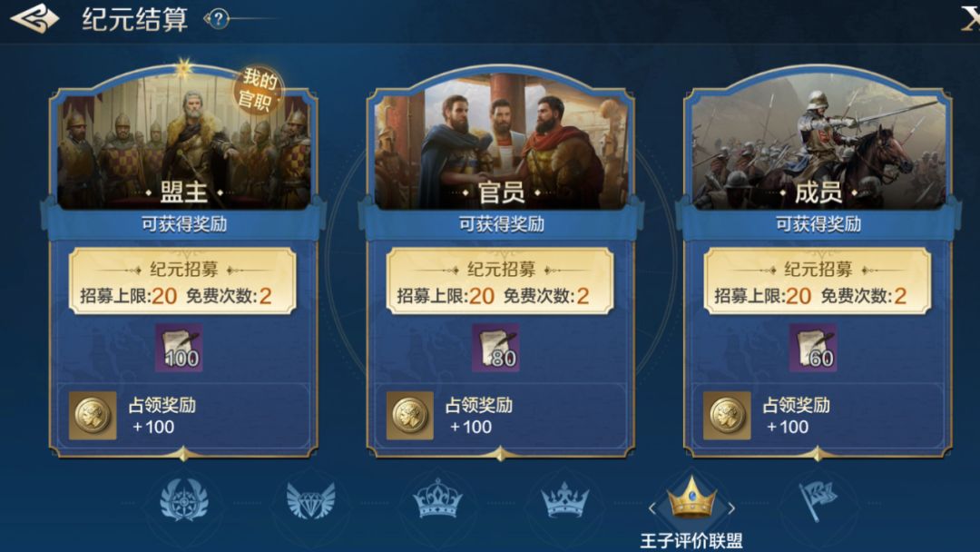Image resolution: width=980 pixels, height=552 pixels.
Task: Tap the gold coin in 官员 card
Action: point(409,415)
